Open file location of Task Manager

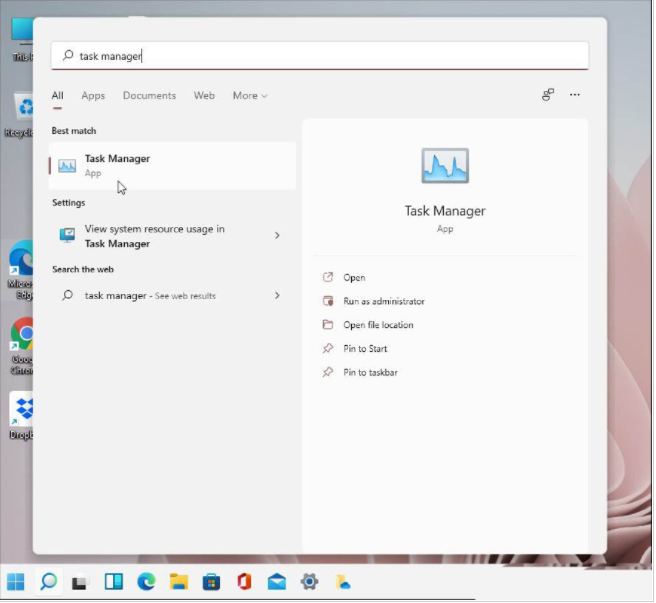(x=378, y=325)
